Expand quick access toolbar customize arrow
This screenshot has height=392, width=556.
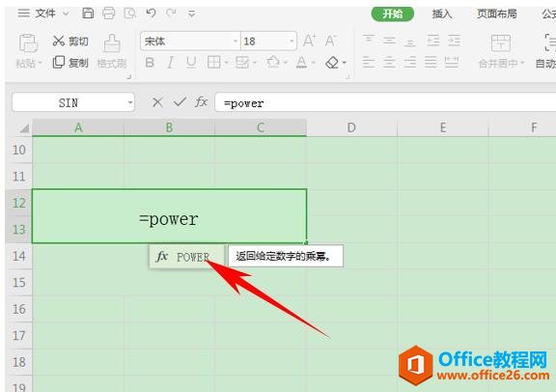[x=191, y=14]
